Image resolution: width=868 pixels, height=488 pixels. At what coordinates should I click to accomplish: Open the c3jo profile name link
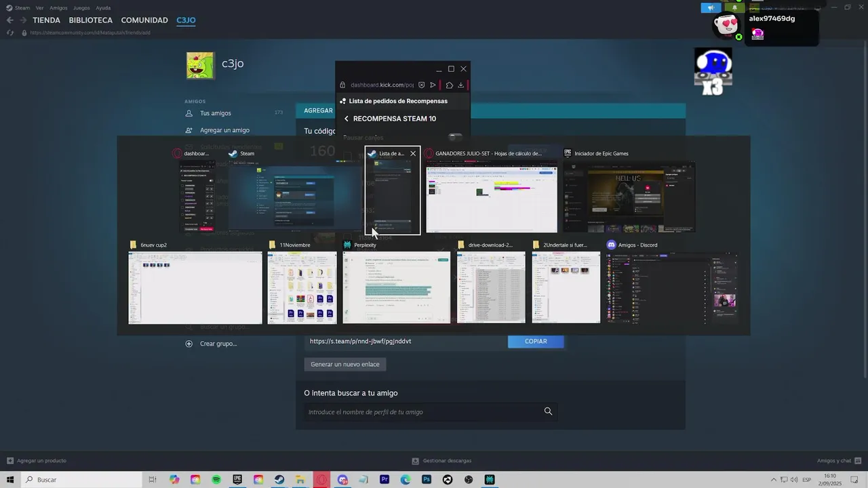coord(233,64)
